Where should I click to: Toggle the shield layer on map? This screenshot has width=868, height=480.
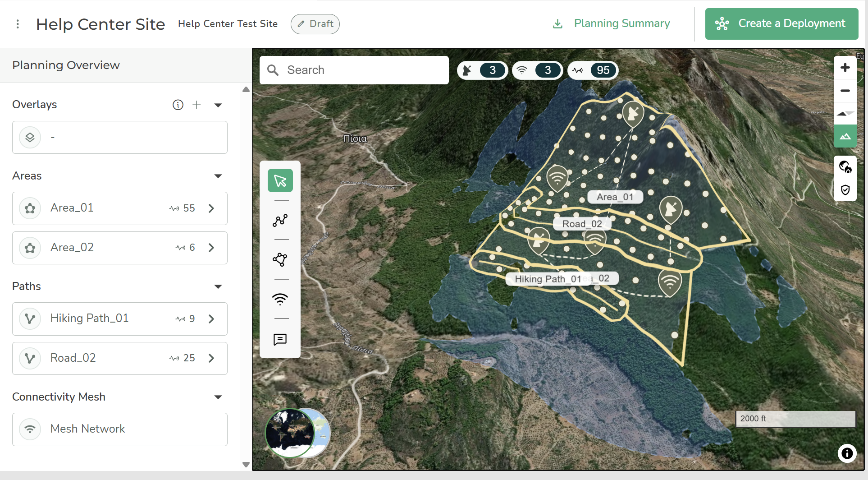pyautogui.click(x=845, y=190)
